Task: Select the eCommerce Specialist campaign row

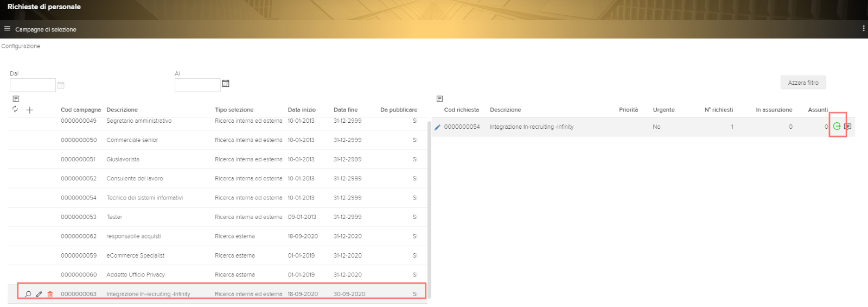Action: (218, 255)
